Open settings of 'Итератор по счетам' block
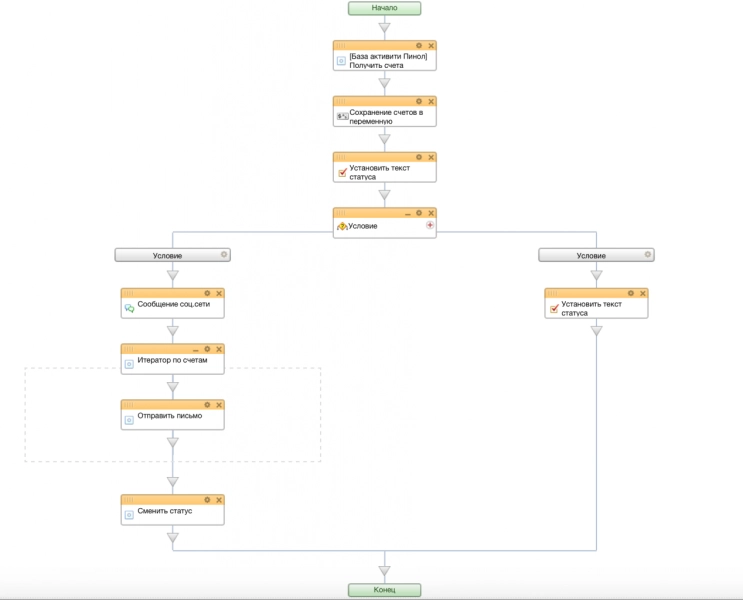This screenshot has width=743, height=600. (x=207, y=349)
